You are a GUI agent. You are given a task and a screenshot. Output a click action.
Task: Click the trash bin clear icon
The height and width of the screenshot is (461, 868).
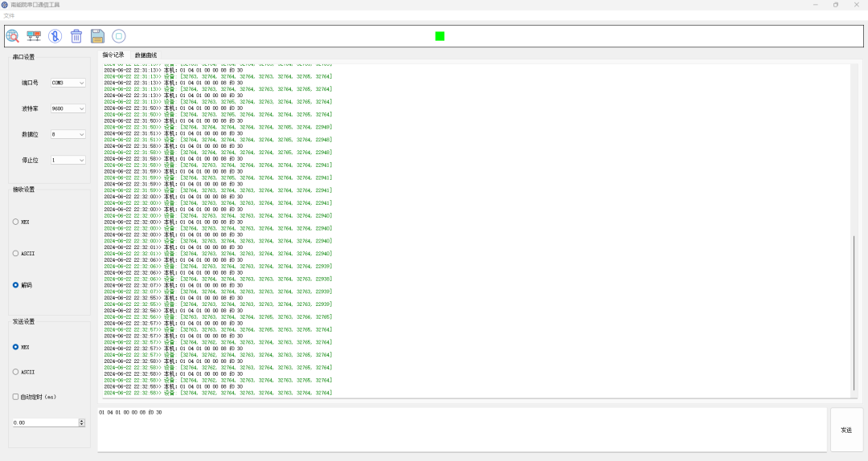coord(76,36)
